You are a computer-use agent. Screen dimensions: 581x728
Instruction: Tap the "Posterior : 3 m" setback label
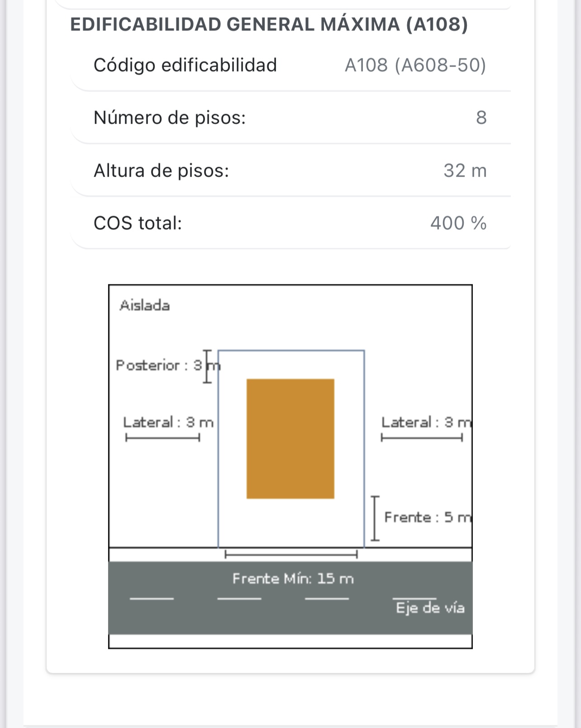tap(167, 365)
